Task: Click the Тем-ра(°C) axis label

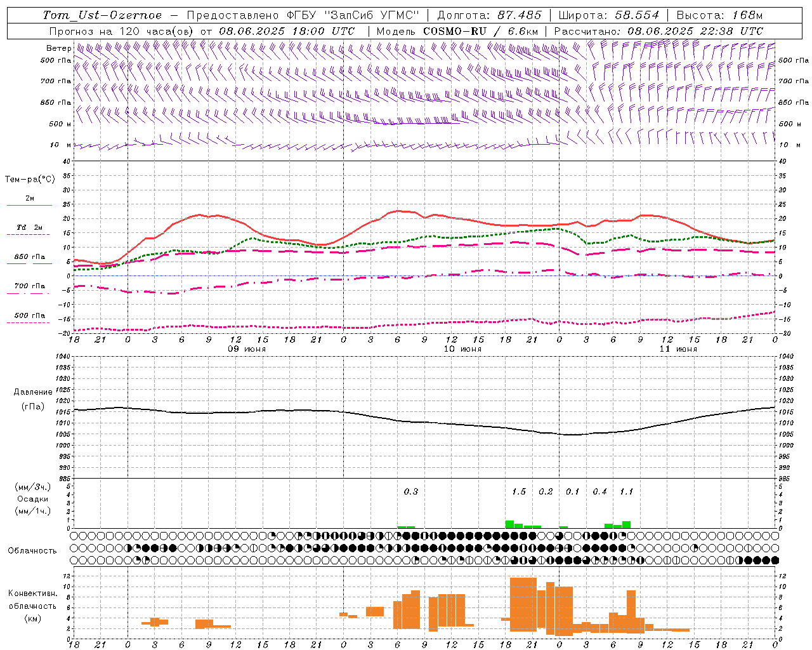Action: 30,180
